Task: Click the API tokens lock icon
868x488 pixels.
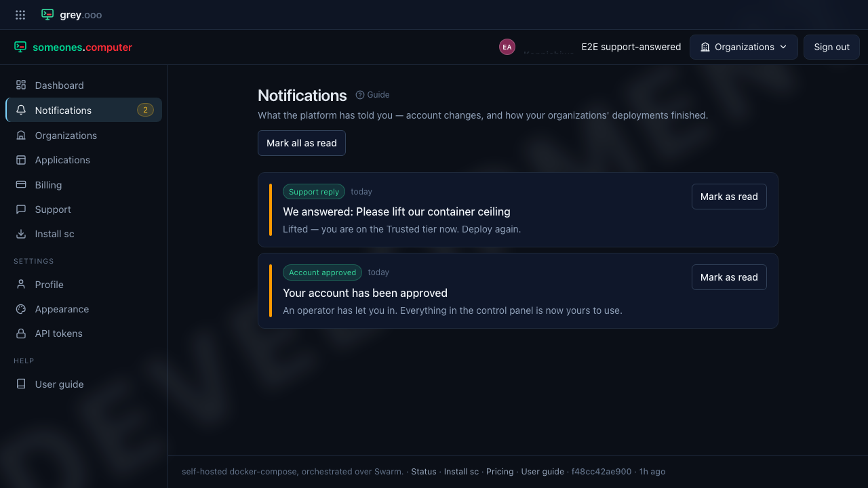Action: click(x=21, y=333)
